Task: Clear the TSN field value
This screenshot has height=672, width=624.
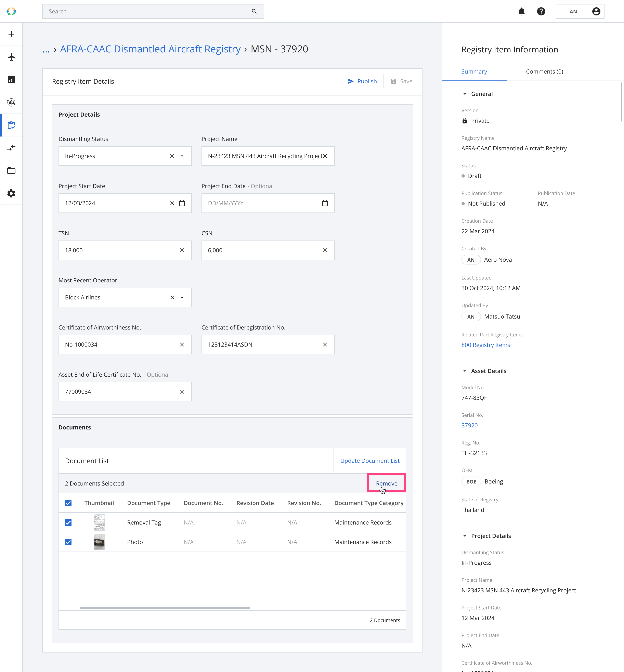Action: pyautogui.click(x=182, y=250)
